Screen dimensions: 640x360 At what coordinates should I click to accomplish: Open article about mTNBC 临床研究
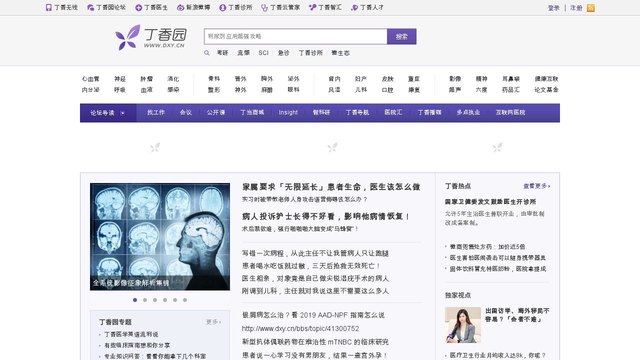[315, 342]
